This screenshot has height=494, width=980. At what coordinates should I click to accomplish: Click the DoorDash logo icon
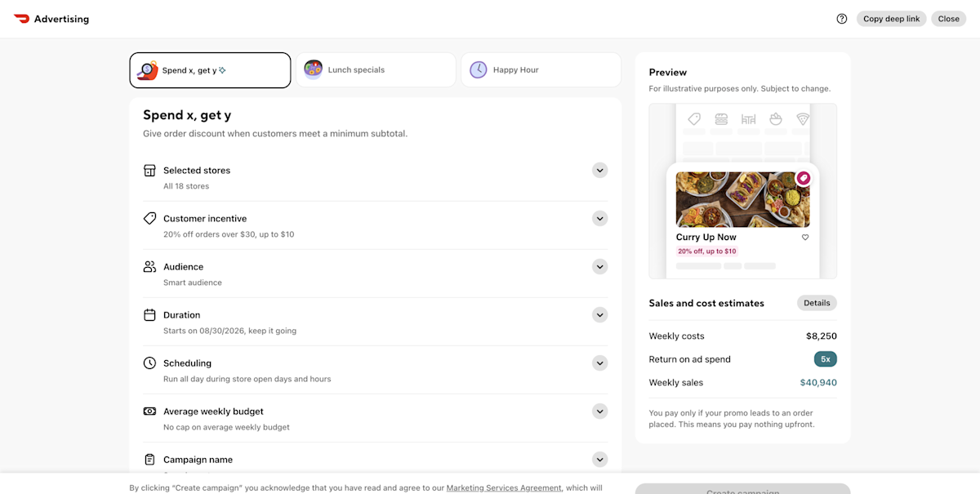(x=21, y=19)
